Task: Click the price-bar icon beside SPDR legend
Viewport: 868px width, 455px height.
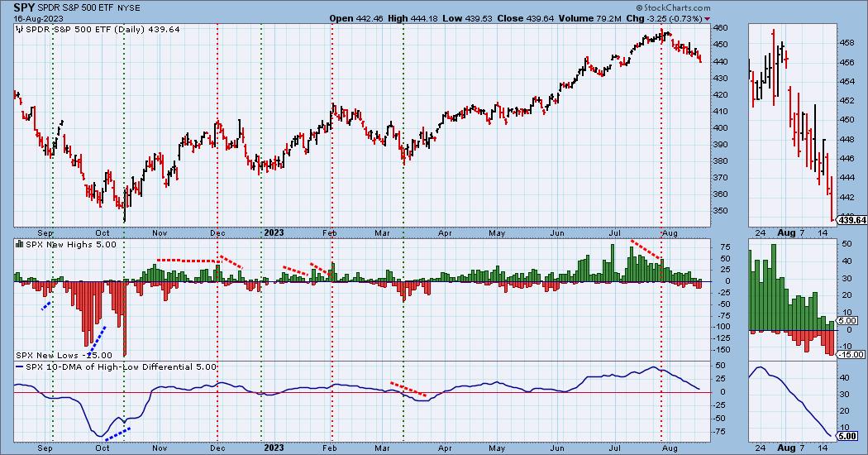Action: [x=19, y=30]
